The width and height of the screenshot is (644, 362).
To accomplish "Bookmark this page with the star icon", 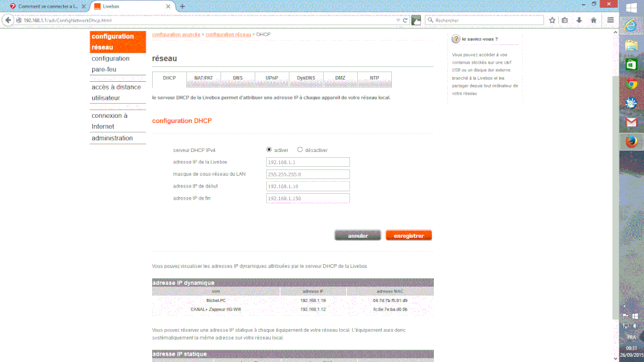I will tap(552, 20).
